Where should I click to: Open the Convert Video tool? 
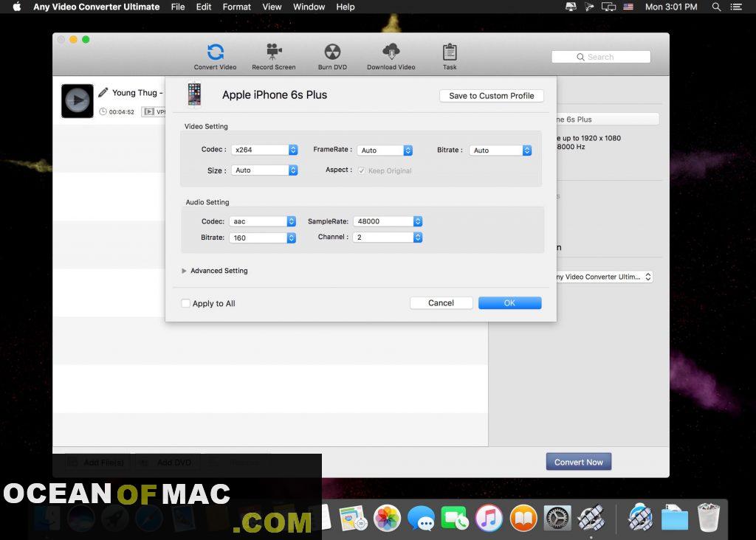215,57
